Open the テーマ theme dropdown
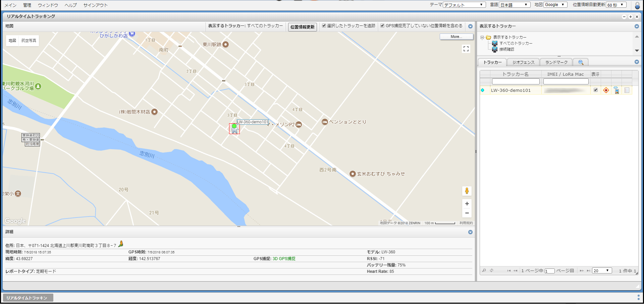The width and height of the screenshot is (644, 304). (464, 5)
